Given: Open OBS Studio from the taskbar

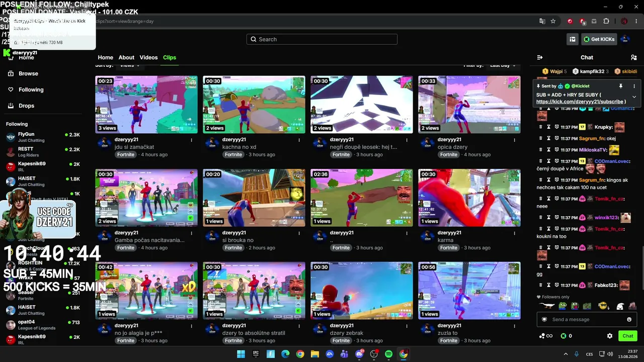Looking at the screenshot, I should [374, 354].
